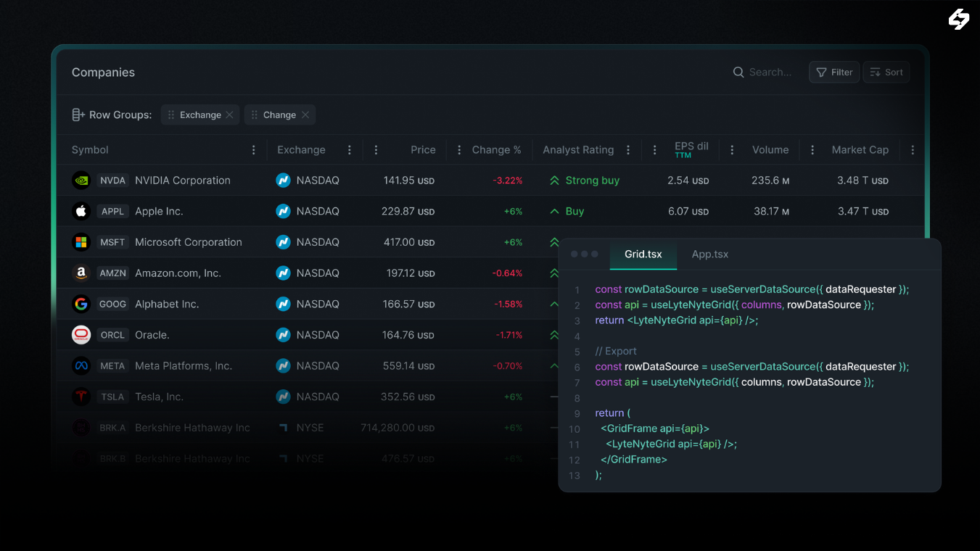Open the Change % column menu
The width and height of the screenshot is (980, 551).
(459, 150)
